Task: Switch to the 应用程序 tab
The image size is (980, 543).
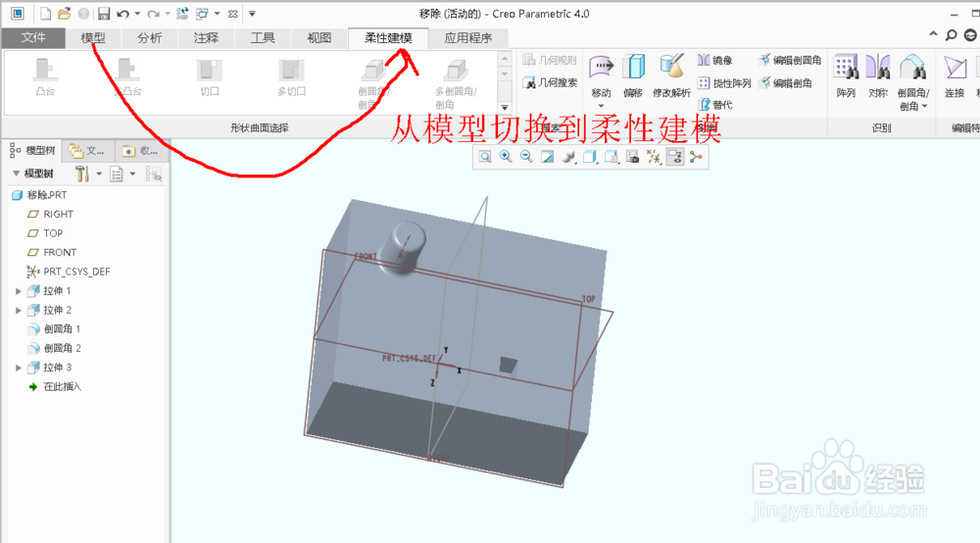Action: coord(468,38)
